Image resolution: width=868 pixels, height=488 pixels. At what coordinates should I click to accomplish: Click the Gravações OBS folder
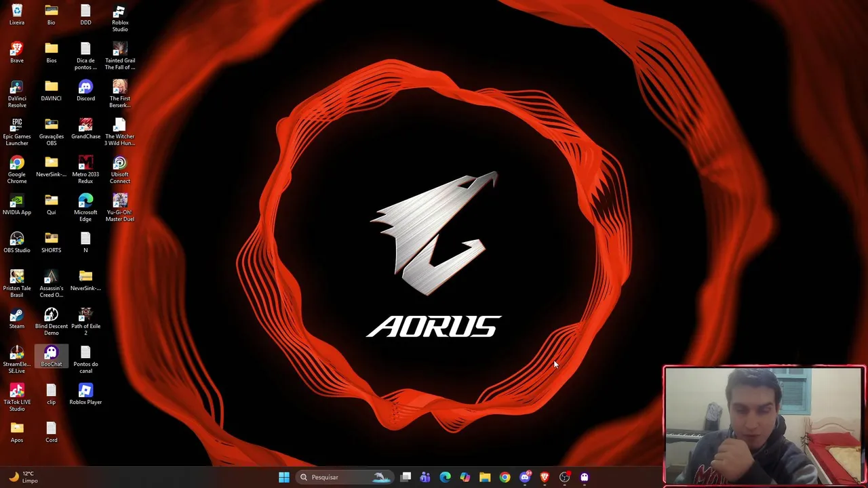(52, 132)
